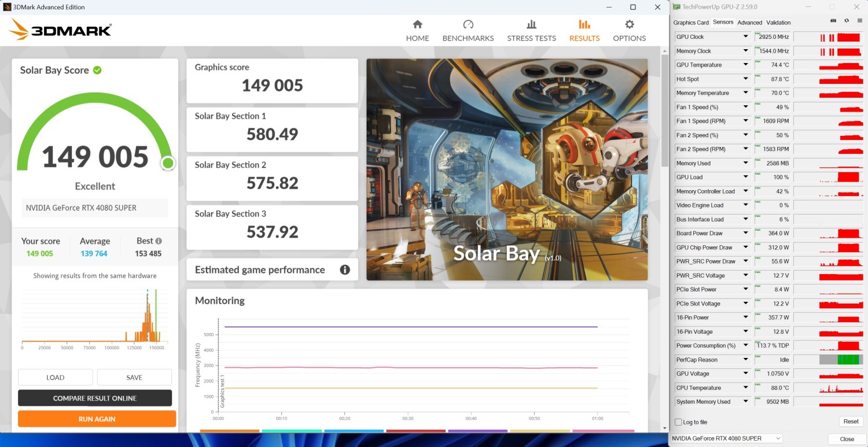
Task: Click the Power Consumption reading 113.7 % TDP
Action: click(x=773, y=346)
